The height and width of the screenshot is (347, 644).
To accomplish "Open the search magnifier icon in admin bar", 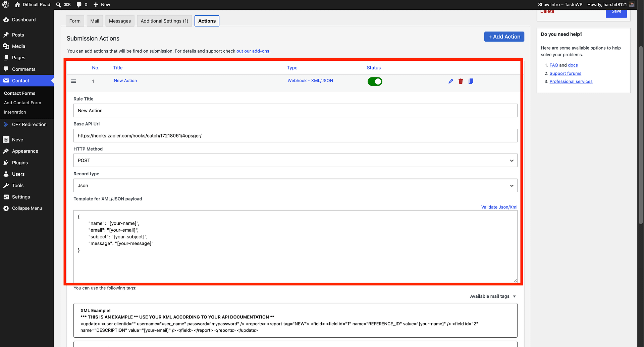I will pos(59,5).
